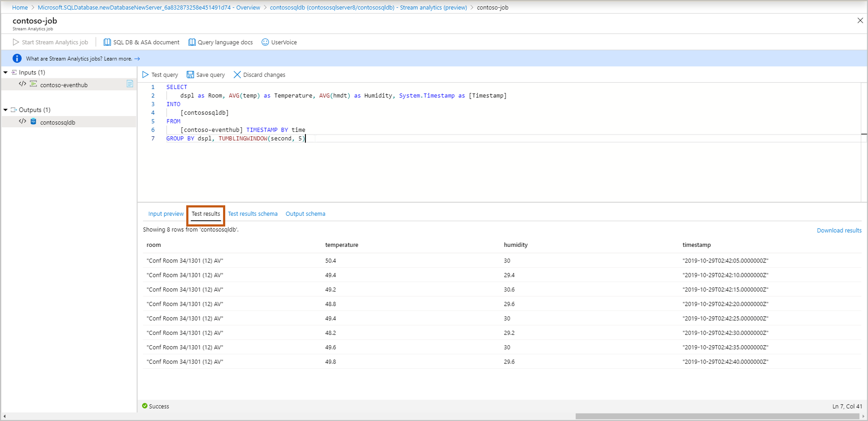Go to Home in the breadcrumb
Screen dimensions: 868x421
20,7
